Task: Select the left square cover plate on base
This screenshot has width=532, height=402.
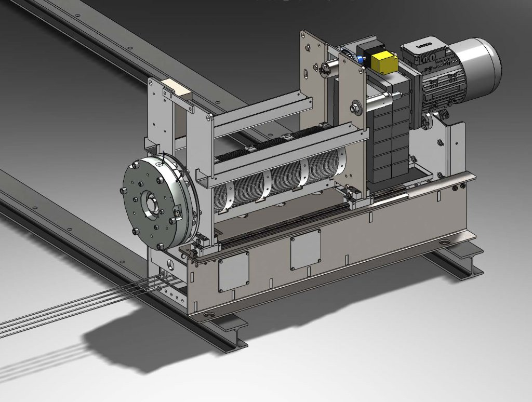Action: coord(233,271)
